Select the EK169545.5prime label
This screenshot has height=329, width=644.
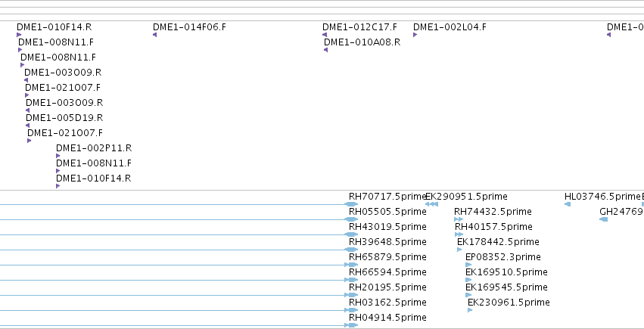[x=506, y=287]
